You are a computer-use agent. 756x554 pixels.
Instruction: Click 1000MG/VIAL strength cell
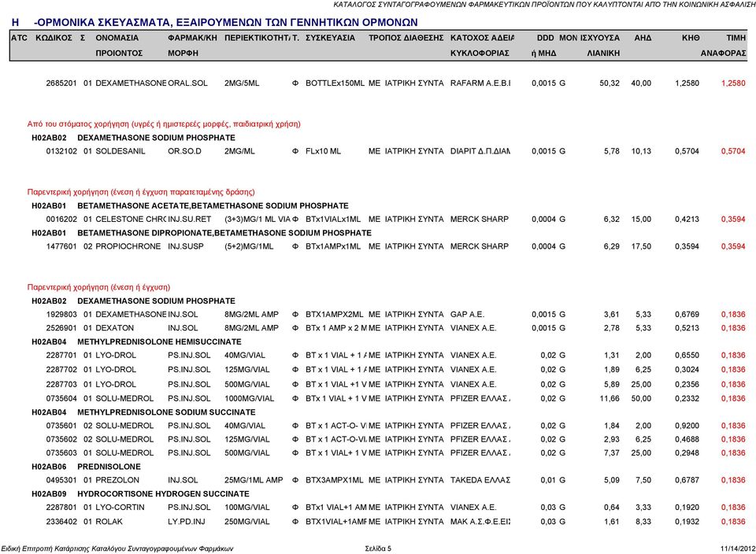pos(250,398)
